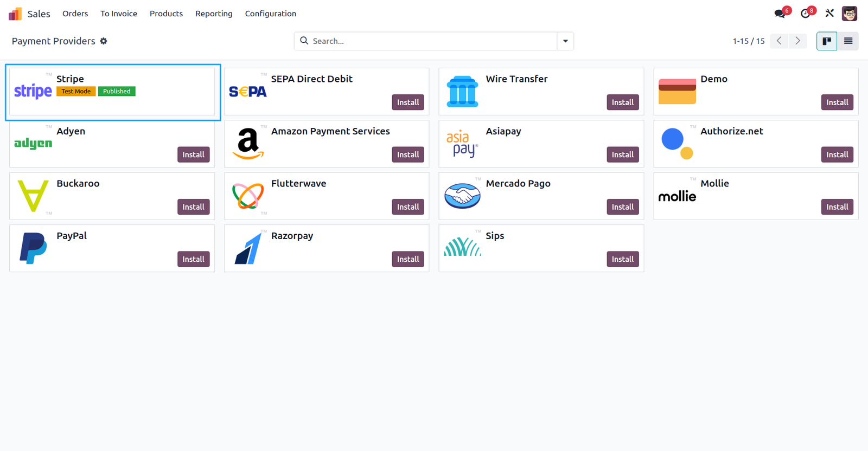Open the Configuration menu
Image resolution: width=868 pixels, height=451 pixels.
[x=271, y=14]
